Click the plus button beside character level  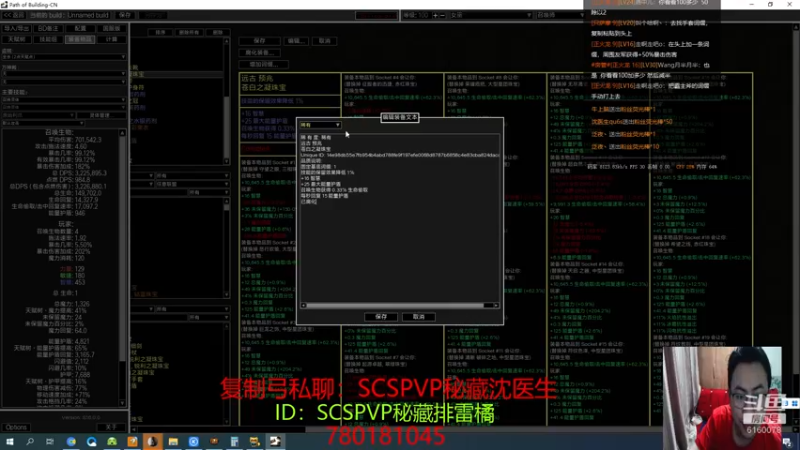click(435, 15)
